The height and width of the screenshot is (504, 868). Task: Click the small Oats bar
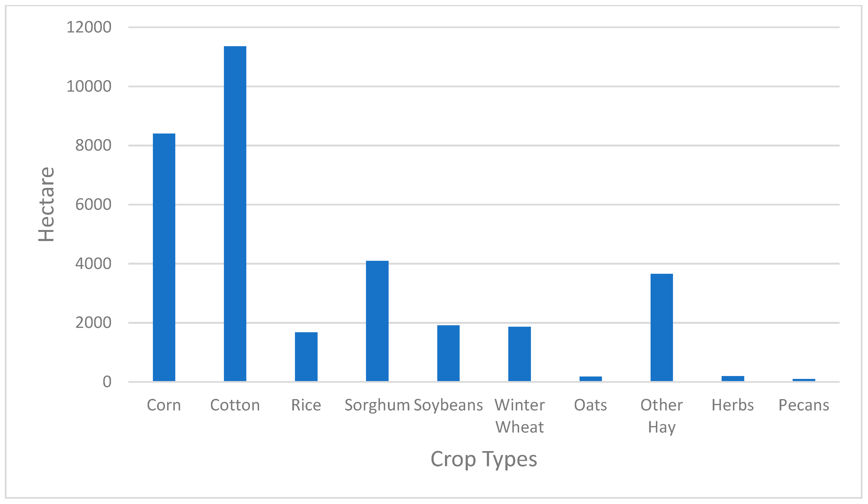591,379
